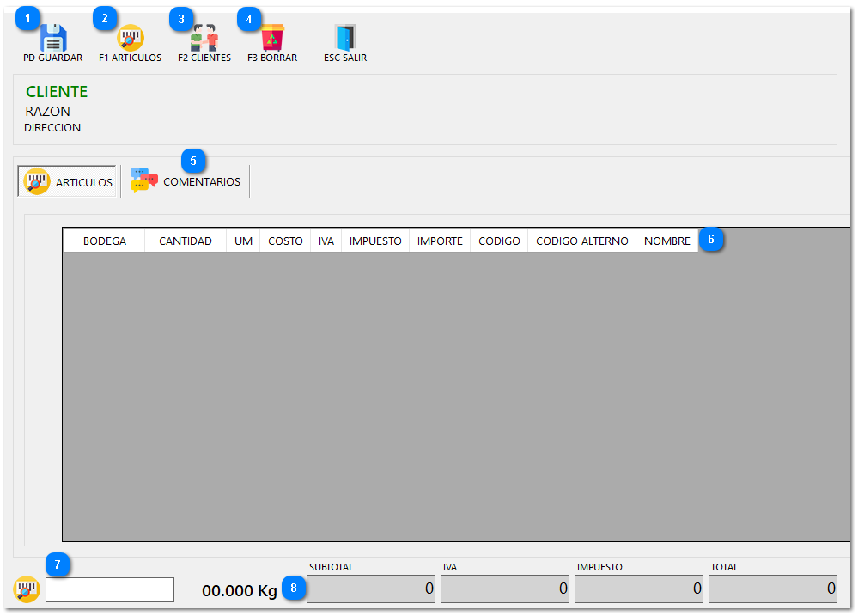Click the empty article code input field
858x616 pixels.
tap(110, 589)
